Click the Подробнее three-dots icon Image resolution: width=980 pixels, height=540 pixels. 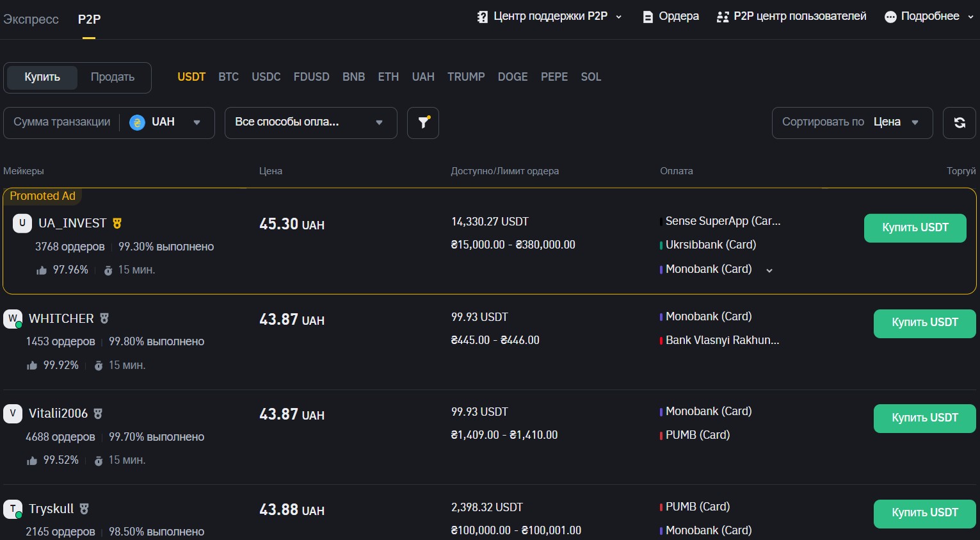pyautogui.click(x=890, y=17)
